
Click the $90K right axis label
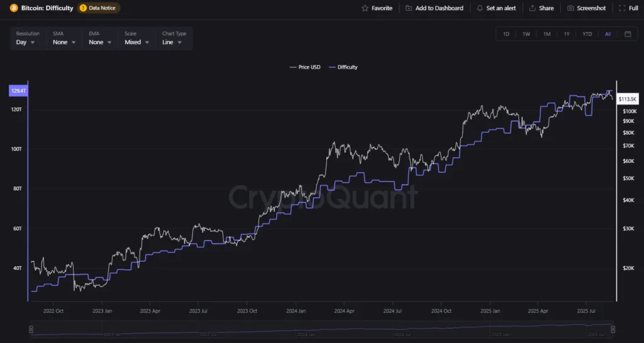(628, 121)
